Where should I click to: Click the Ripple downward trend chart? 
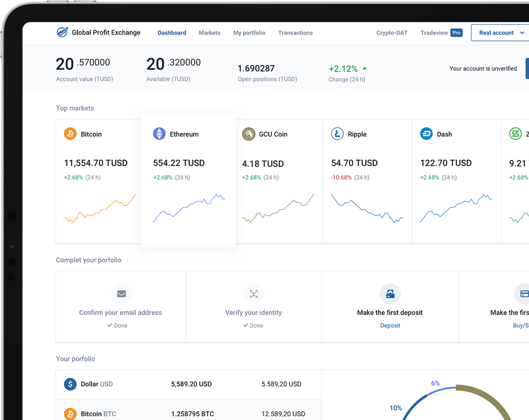367,208
